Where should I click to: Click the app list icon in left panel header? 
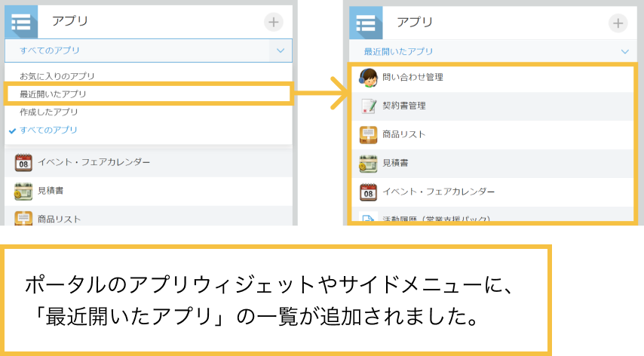[x=21, y=22]
